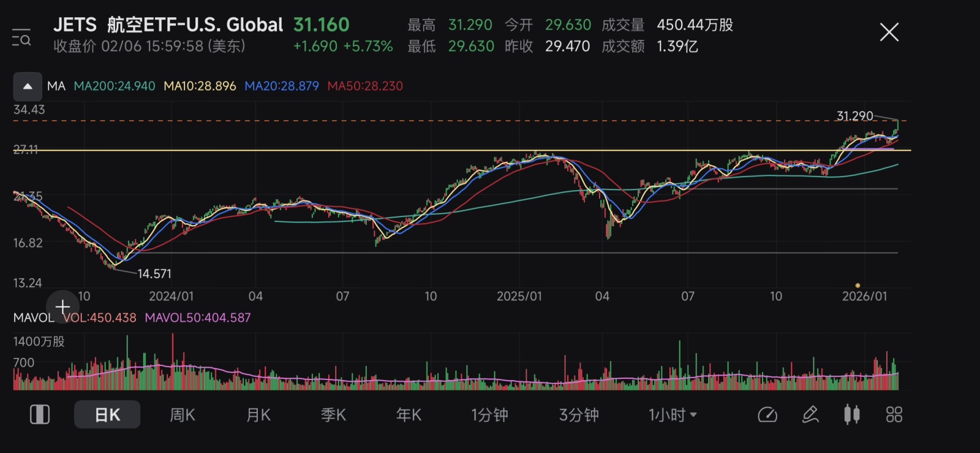This screenshot has height=453, width=980.
Task: Collapse the MA indicator panel arrow
Action: tap(28, 86)
